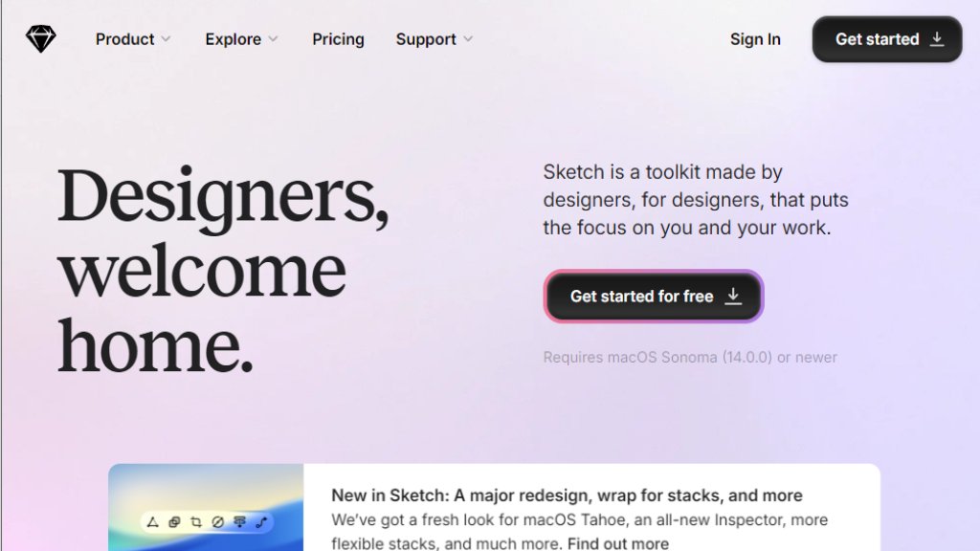
Task: Click the crop icon in the thumbnail
Action: click(196, 522)
